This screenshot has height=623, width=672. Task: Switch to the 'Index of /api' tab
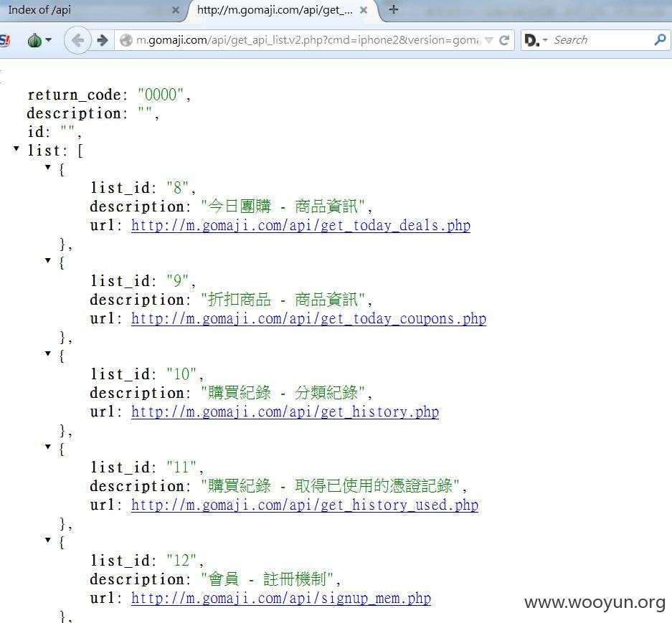92,10
